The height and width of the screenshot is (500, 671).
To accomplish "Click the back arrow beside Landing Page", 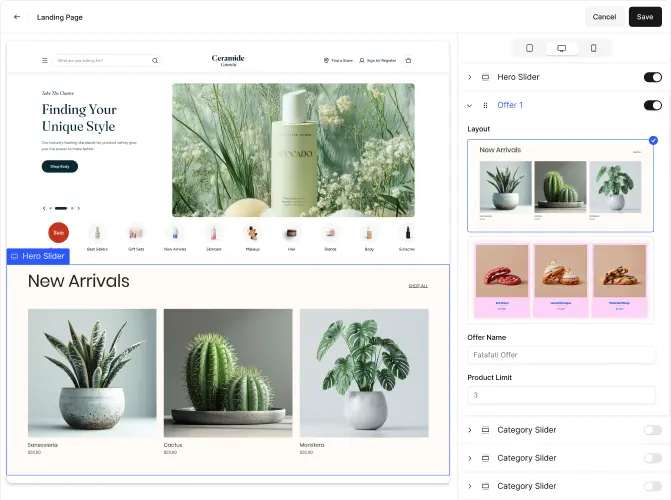I will tap(17, 17).
